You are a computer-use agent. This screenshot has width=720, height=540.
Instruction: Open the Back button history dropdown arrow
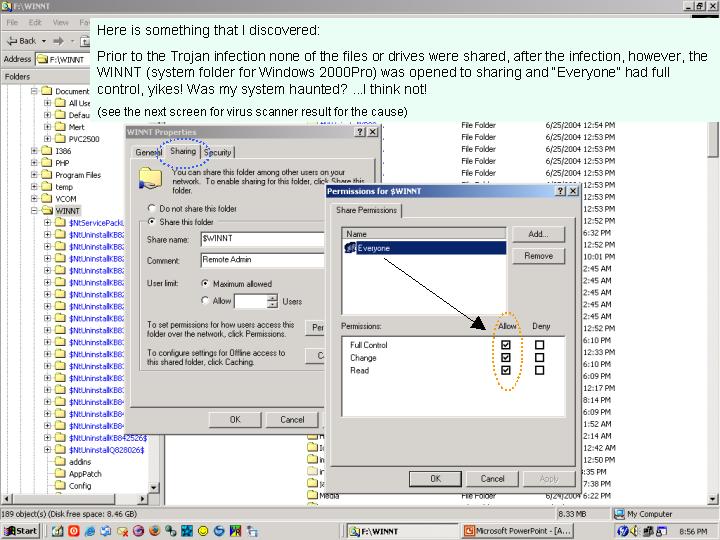tap(44, 41)
